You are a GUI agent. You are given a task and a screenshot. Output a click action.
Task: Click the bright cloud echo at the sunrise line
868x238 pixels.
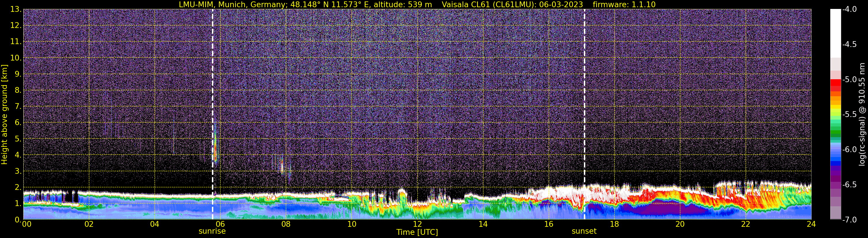pyautogui.click(x=215, y=147)
